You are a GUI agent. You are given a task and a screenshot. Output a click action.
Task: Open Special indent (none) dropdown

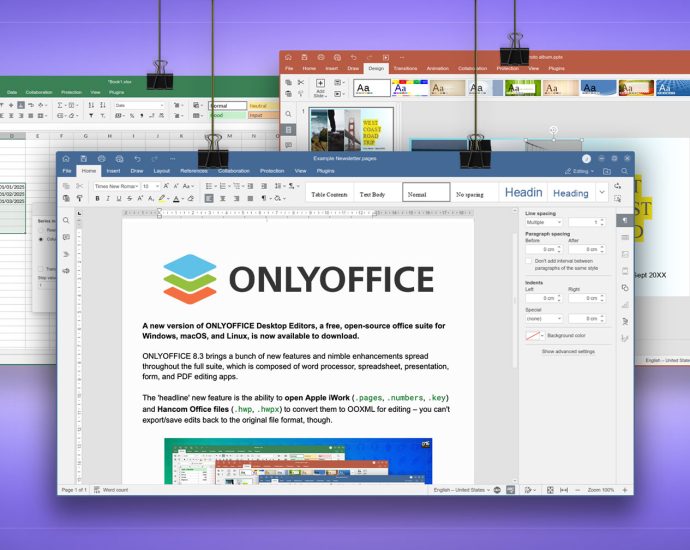point(544,319)
